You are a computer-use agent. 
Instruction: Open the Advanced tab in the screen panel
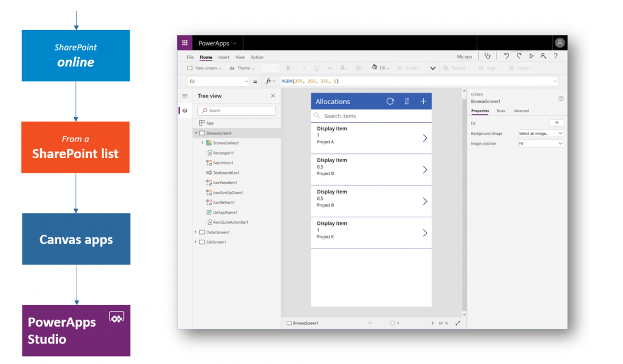(x=521, y=110)
